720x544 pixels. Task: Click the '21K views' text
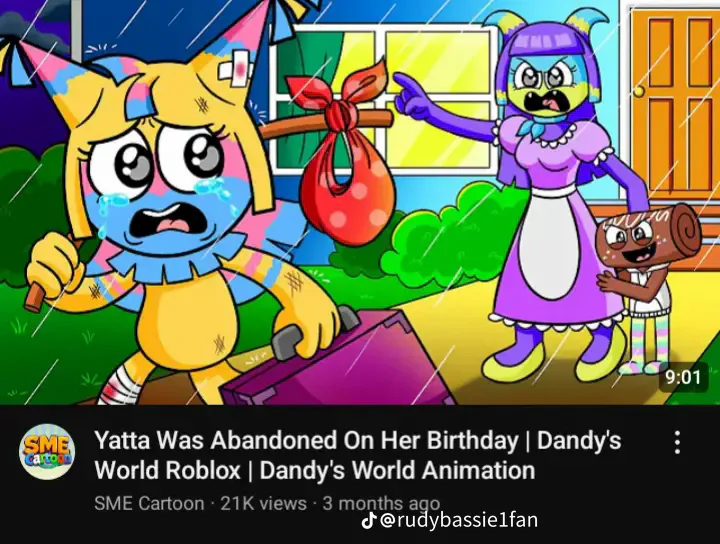pyautogui.click(x=264, y=503)
